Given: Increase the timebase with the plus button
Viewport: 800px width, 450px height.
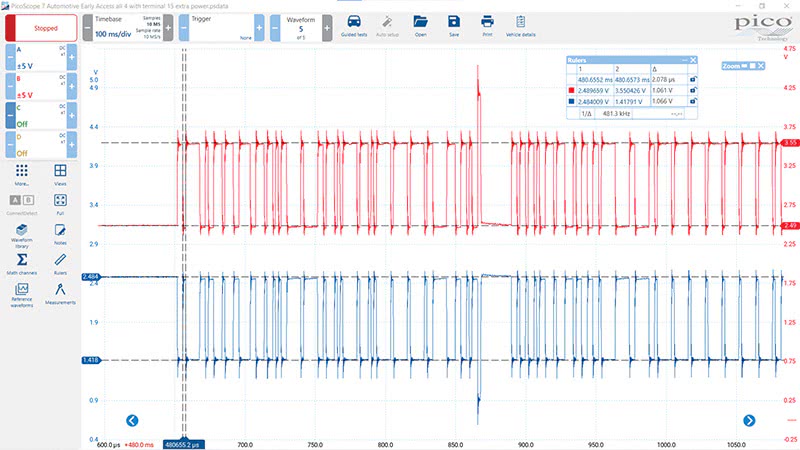Looking at the screenshot, I should [168, 28].
